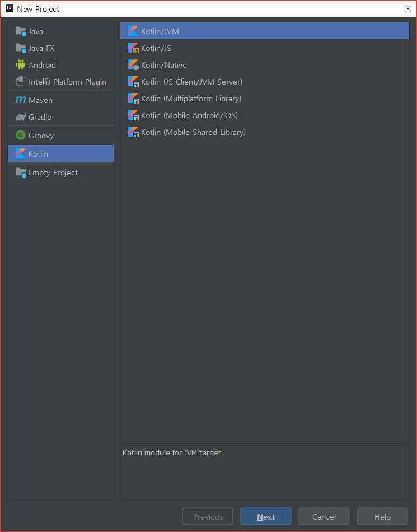Select IntelliJ Platform Plugin category
Image resolution: width=417 pixels, height=532 pixels.
(x=60, y=82)
